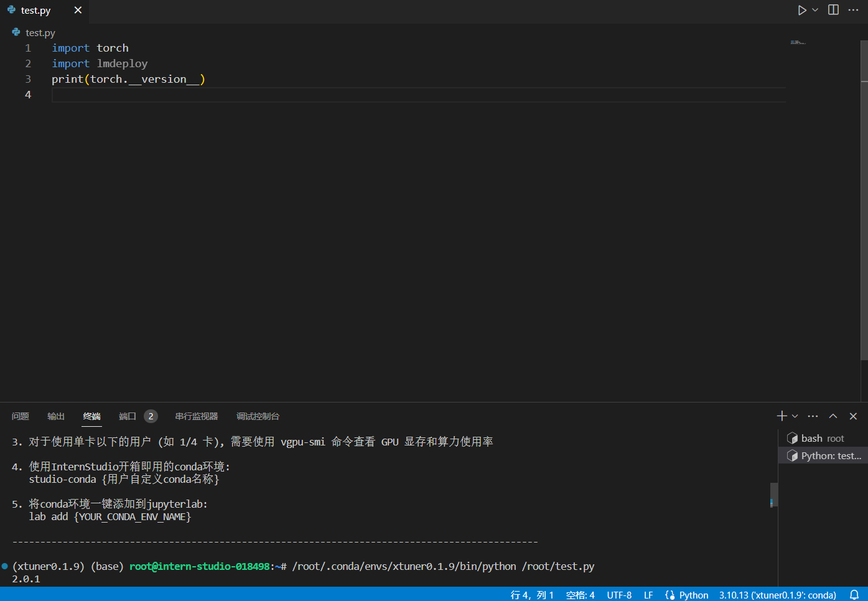Open the run options dropdown arrow
This screenshot has width=868, height=601.
[x=815, y=10]
